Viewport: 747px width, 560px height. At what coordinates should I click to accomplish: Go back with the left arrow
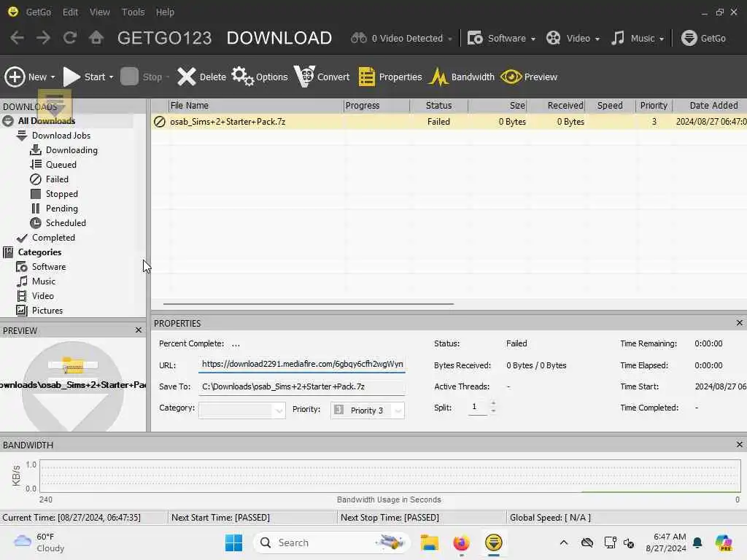point(17,38)
